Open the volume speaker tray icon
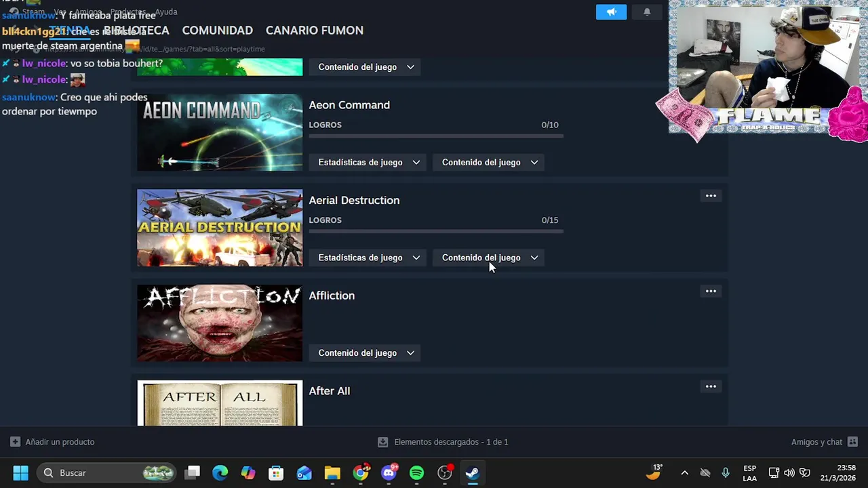The height and width of the screenshot is (488, 868). pos(789,473)
